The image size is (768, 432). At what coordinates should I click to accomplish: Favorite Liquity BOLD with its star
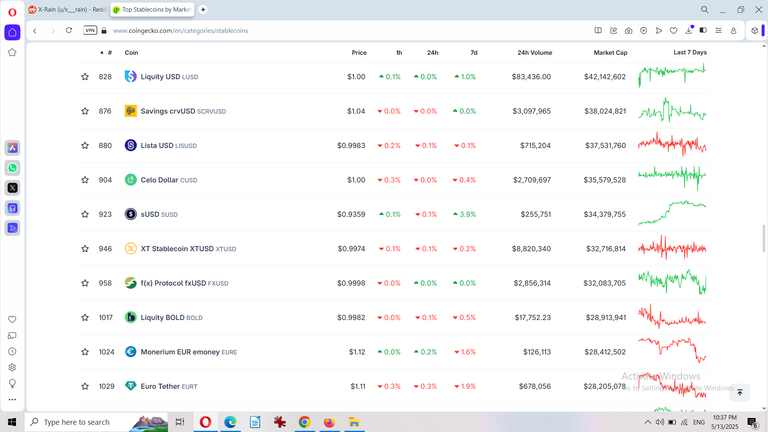85,317
